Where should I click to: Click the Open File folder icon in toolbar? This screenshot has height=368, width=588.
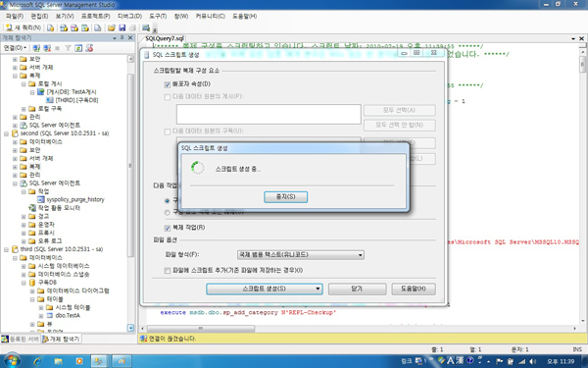pyautogui.click(x=112, y=27)
